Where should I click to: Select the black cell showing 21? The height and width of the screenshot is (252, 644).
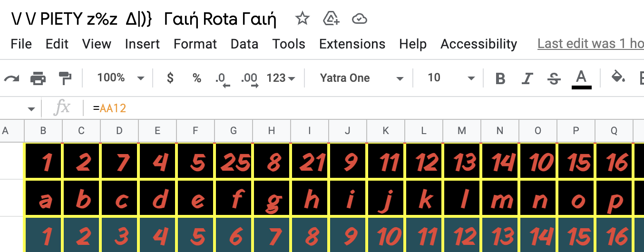310,161
